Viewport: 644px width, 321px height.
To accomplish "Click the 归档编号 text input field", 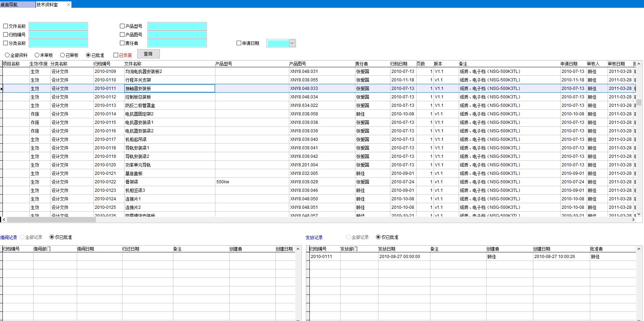I will (x=58, y=35).
